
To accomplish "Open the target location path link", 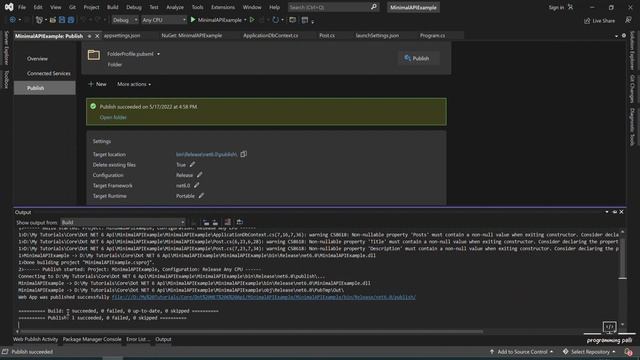I will tap(206, 154).
